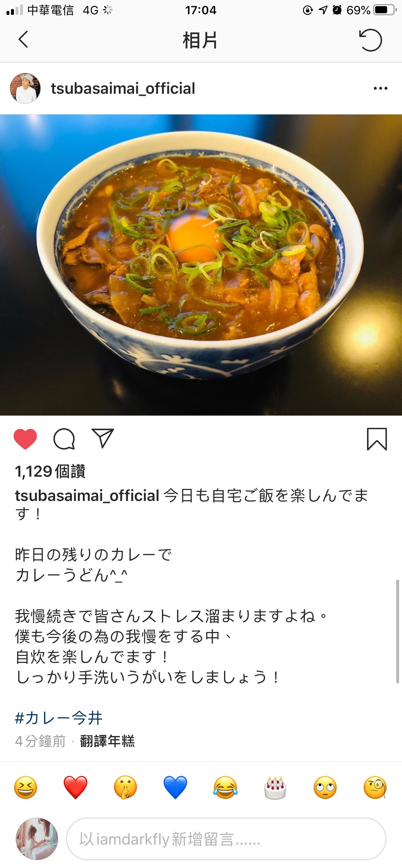The image size is (402, 868).
Task: Open tsubasaimai_official username in post header
Action: point(123,89)
